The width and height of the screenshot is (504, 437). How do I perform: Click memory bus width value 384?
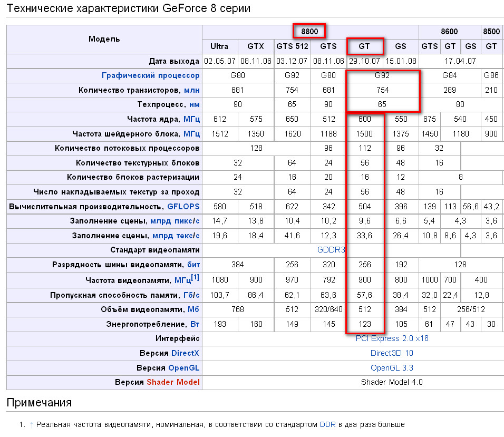coord(238,265)
